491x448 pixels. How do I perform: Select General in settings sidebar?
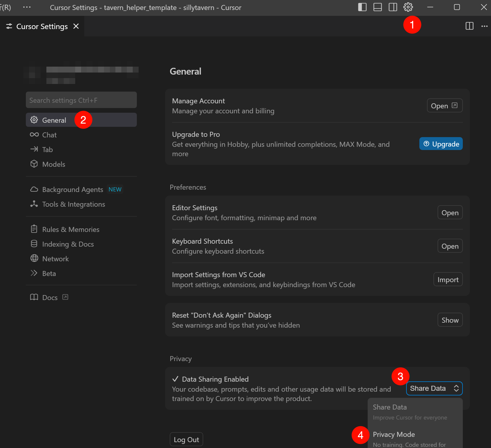coord(81,120)
